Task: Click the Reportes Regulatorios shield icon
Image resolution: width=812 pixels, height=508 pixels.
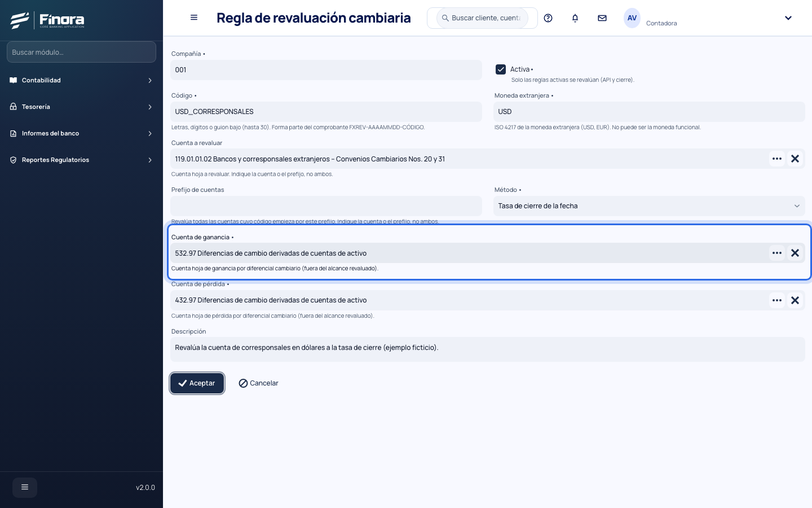Action: coord(14,160)
